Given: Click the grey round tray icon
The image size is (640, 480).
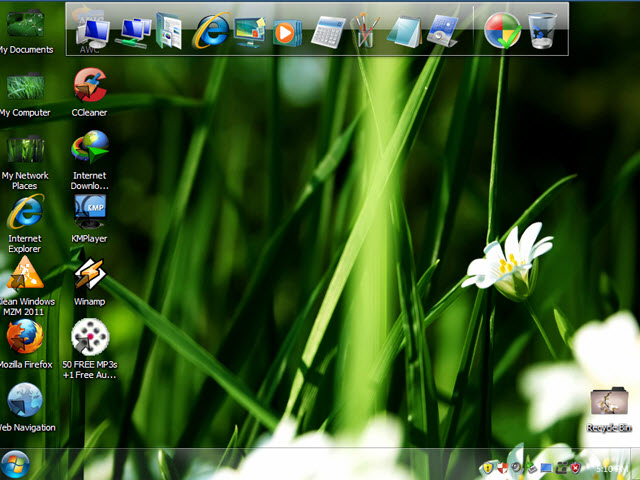Looking at the screenshot, I should (x=517, y=467).
